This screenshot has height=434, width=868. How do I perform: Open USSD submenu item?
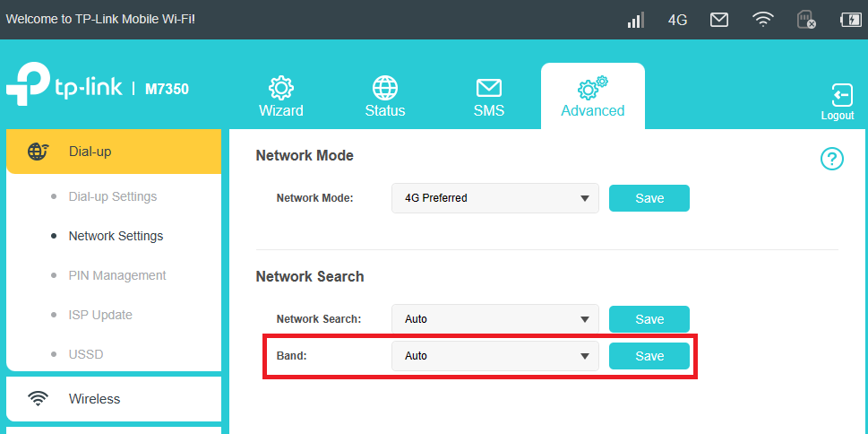point(86,354)
